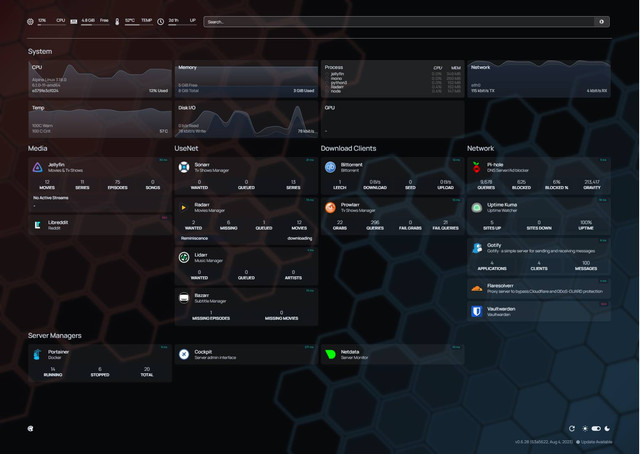Viewport: 640px width, 454px height.
Task: Click the Network traffic graph widget
Action: (x=539, y=79)
